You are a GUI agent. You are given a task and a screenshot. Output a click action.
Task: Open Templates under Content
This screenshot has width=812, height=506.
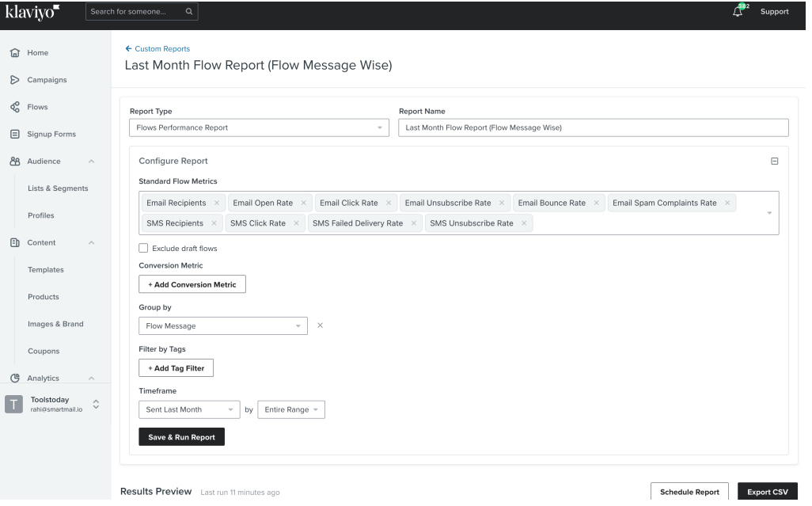pos(46,270)
